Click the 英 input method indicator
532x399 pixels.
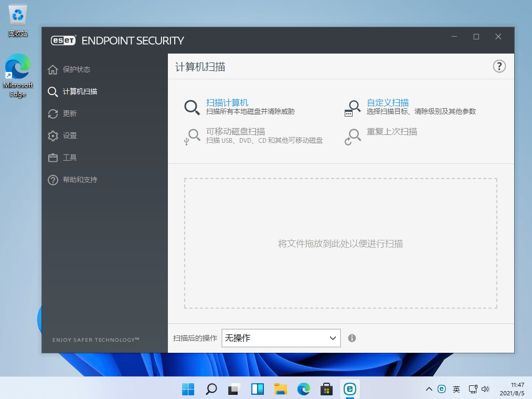pyautogui.click(x=456, y=389)
